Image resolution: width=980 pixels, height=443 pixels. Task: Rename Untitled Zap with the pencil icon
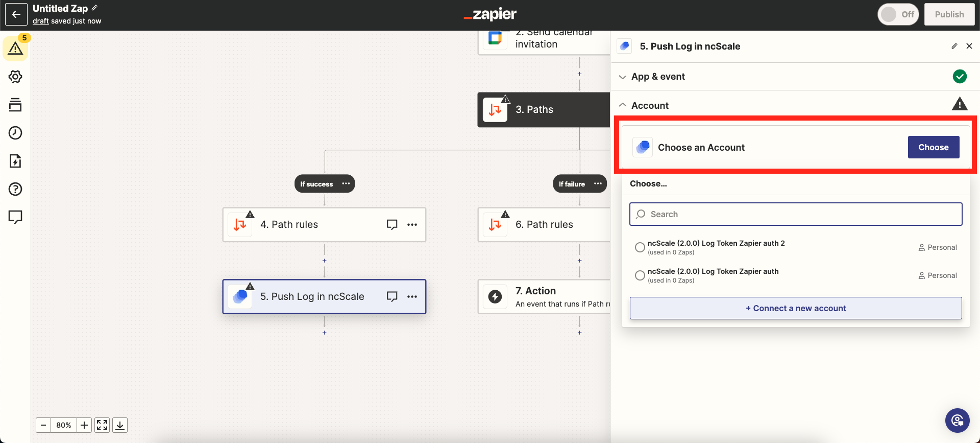click(94, 8)
